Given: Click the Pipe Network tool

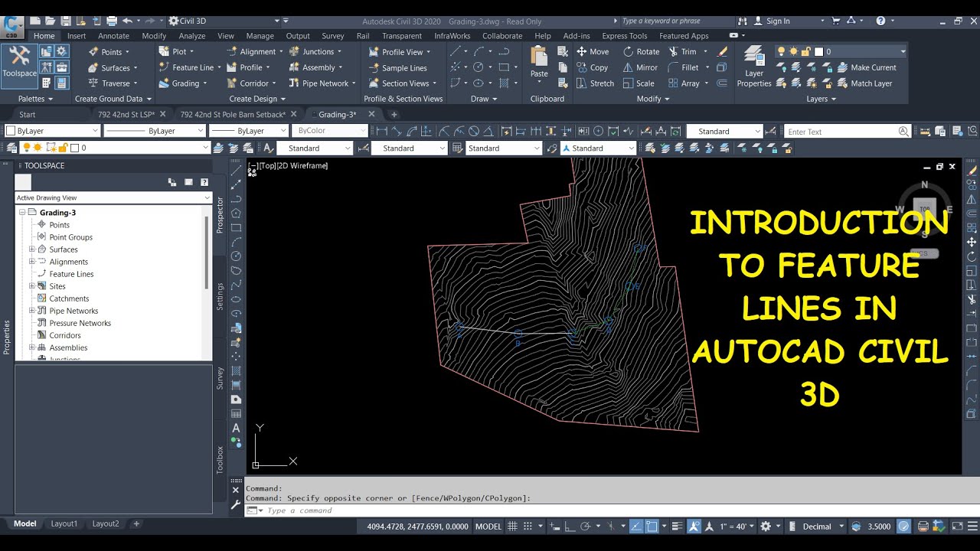Looking at the screenshot, I should click(x=318, y=83).
